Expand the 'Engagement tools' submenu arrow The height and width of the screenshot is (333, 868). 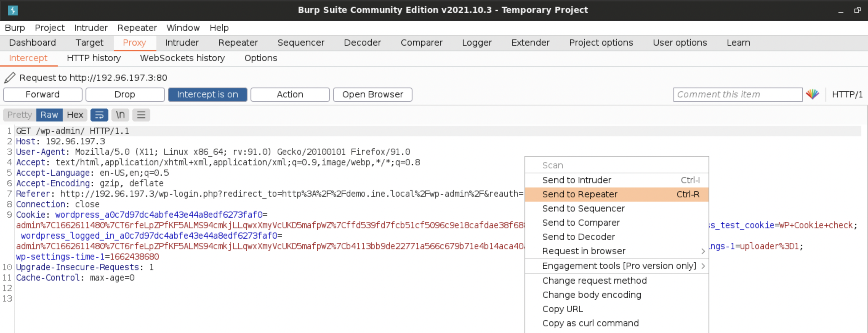pyautogui.click(x=703, y=266)
